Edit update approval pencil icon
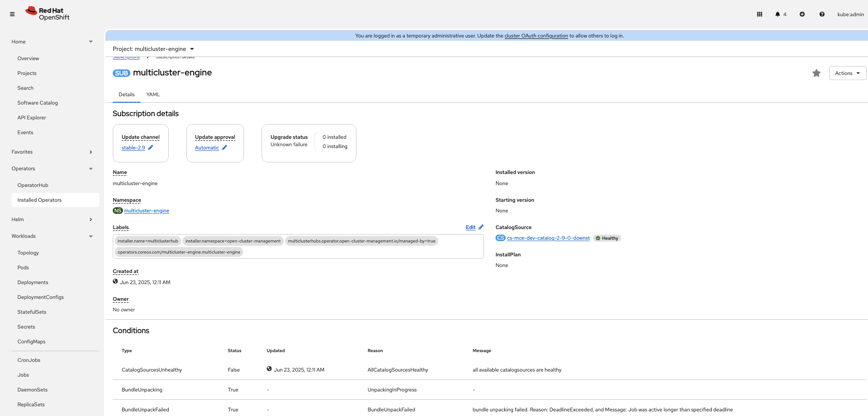868x416 pixels. pos(224,148)
